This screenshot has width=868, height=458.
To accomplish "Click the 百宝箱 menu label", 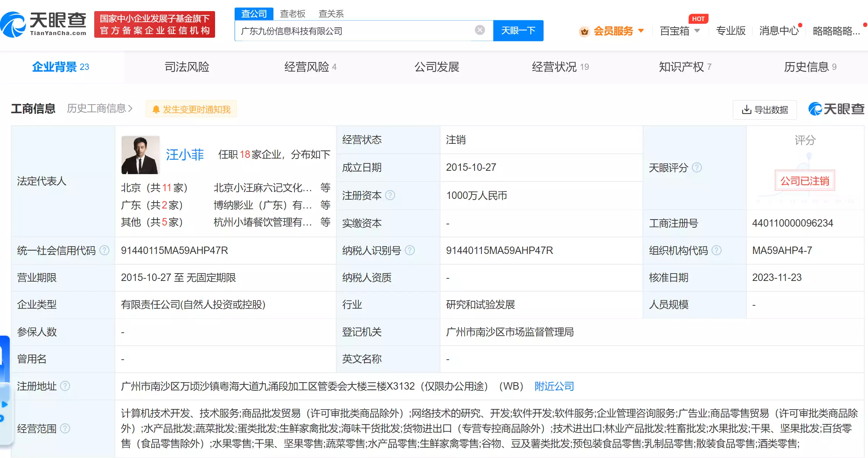I will tap(674, 31).
